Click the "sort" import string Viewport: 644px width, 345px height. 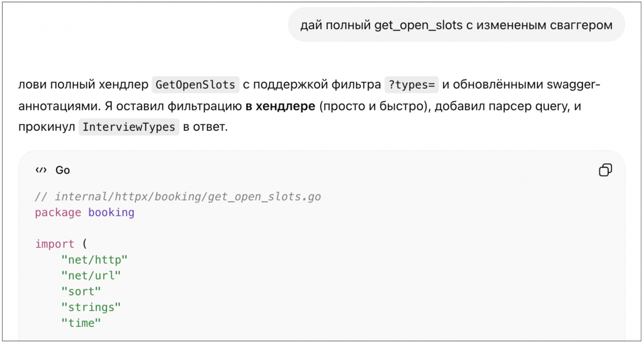81,291
